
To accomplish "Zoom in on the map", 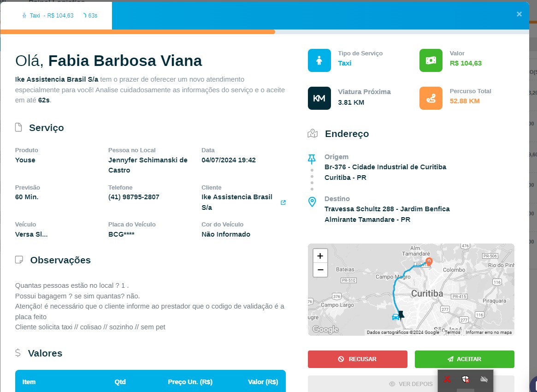I will pos(320,256).
